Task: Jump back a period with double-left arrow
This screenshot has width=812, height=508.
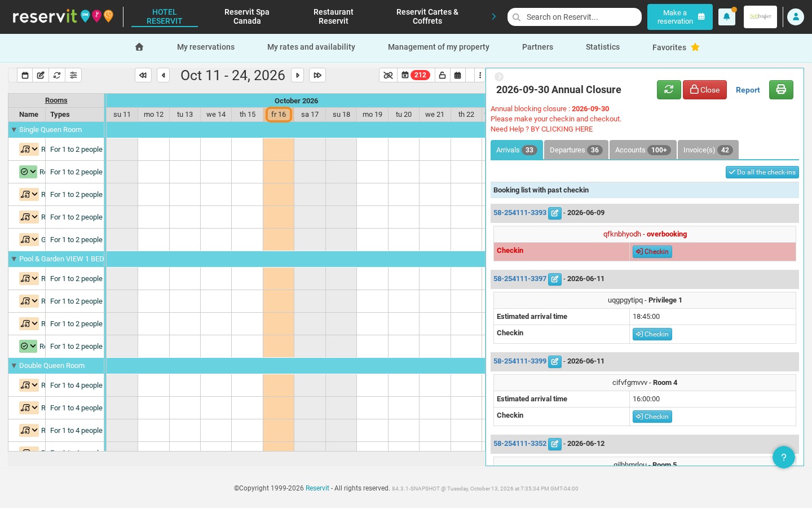Action: (x=143, y=75)
